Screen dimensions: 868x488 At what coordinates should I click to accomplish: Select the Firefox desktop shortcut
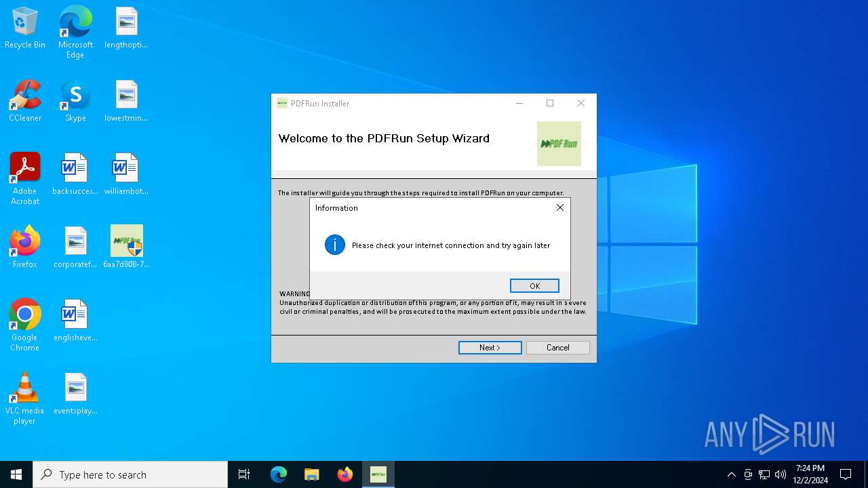[x=25, y=248]
